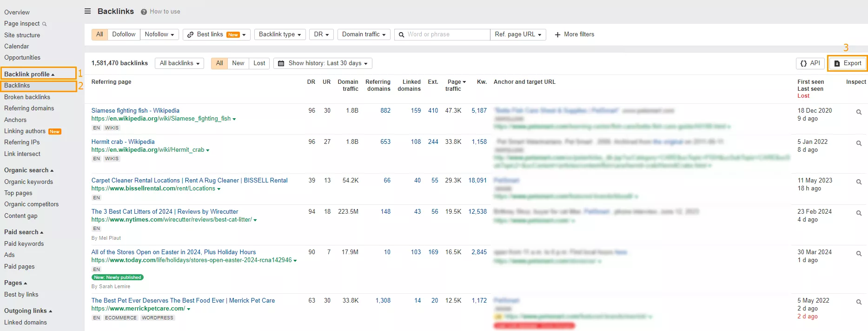868x331 pixels.
Task: Open Show history: Last 30 days dropdown
Action: coord(323,63)
